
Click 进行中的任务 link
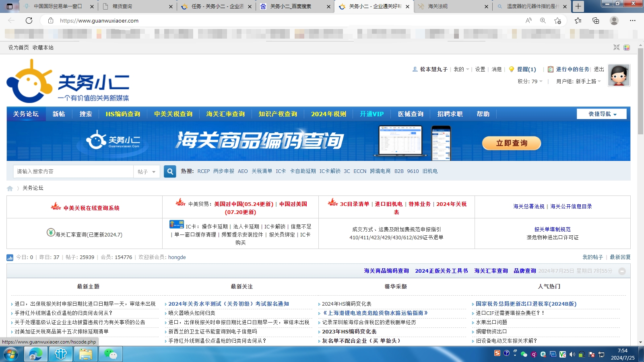point(572,69)
